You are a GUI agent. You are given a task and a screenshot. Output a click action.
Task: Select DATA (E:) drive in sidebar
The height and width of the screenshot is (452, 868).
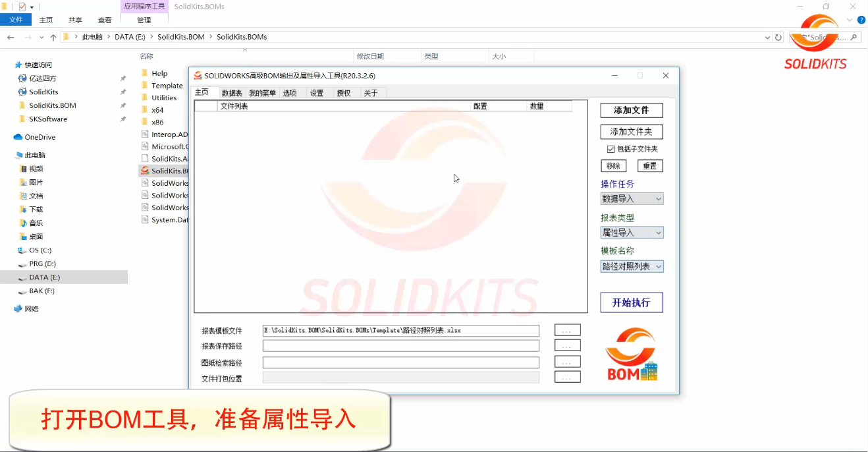point(44,277)
